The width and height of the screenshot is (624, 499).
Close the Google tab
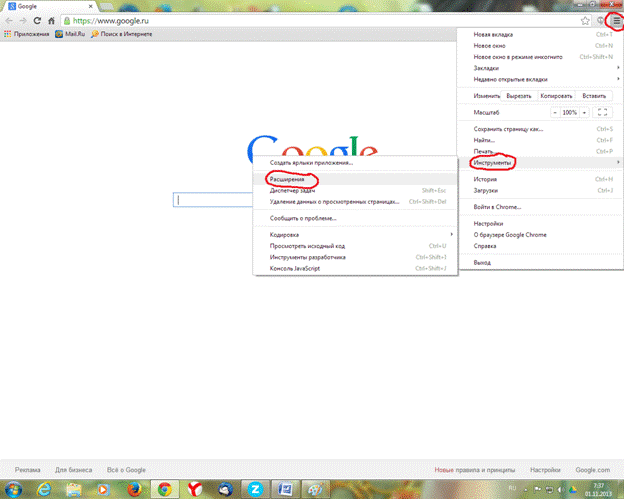(90, 6)
